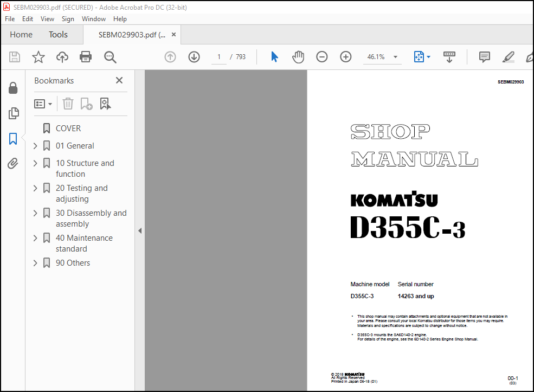Image resolution: width=534 pixels, height=392 pixels.
Task: Close the SEBM029903.pdf tab
Action: tap(173, 34)
